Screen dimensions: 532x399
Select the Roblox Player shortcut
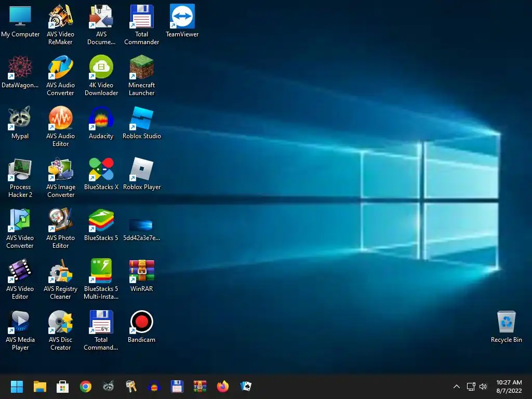[141, 174]
